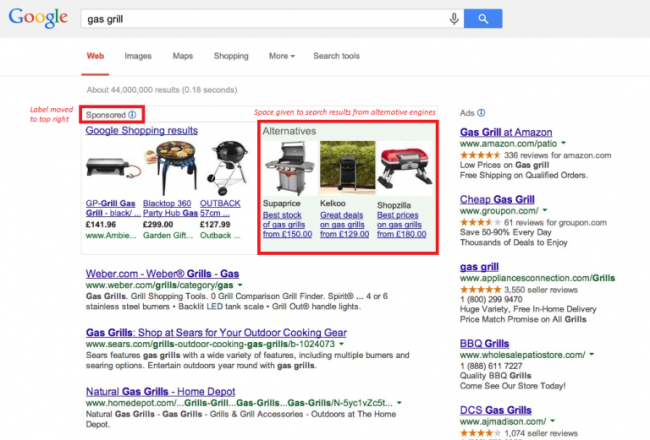Switch to the Maps tab
650x440 pixels.
tap(183, 56)
